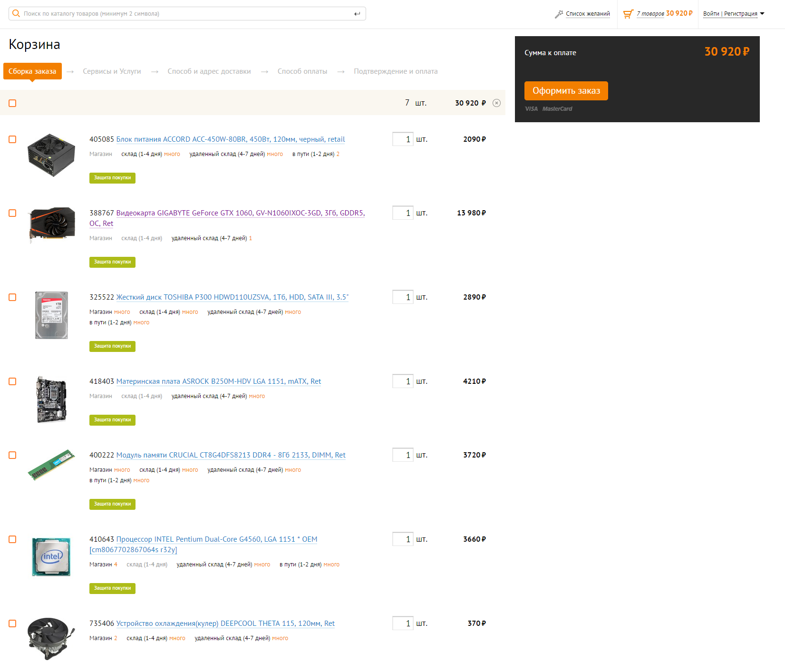
Task: Click the wishlist magic wand icon
Action: pyautogui.click(x=559, y=14)
